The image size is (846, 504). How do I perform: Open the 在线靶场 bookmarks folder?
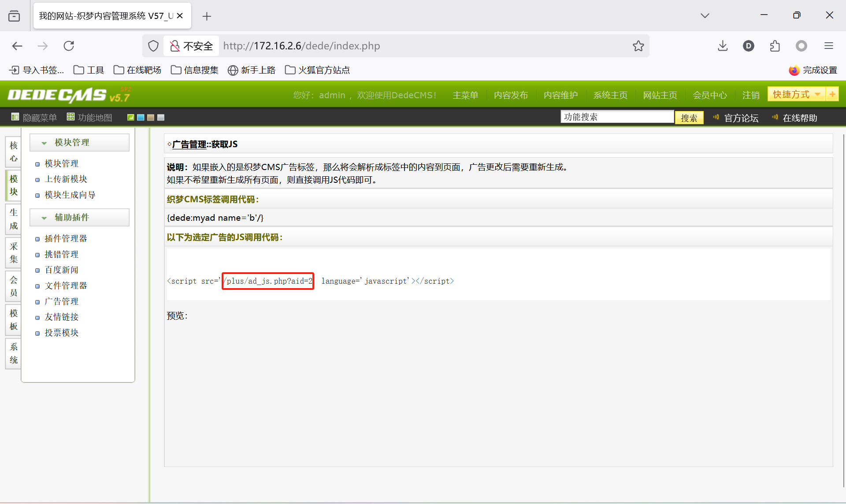137,70
